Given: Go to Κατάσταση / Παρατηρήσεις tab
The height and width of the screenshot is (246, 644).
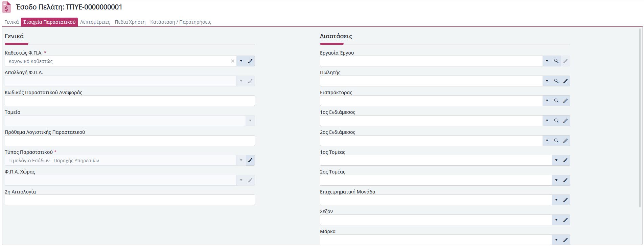Looking at the screenshot, I should tap(181, 22).
